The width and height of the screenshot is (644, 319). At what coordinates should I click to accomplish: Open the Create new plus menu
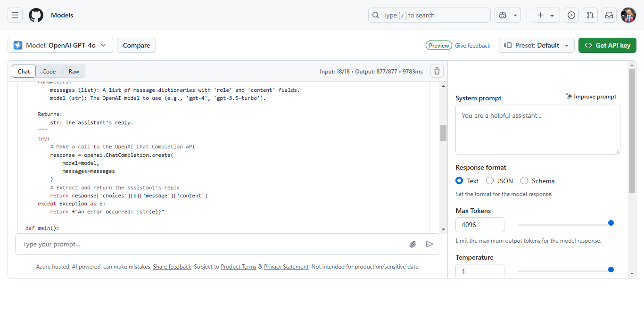(546, 15)
